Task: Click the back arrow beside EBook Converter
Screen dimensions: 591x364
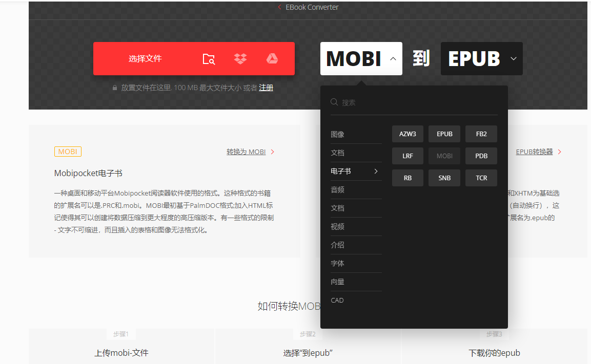Action: pos(279,7)
